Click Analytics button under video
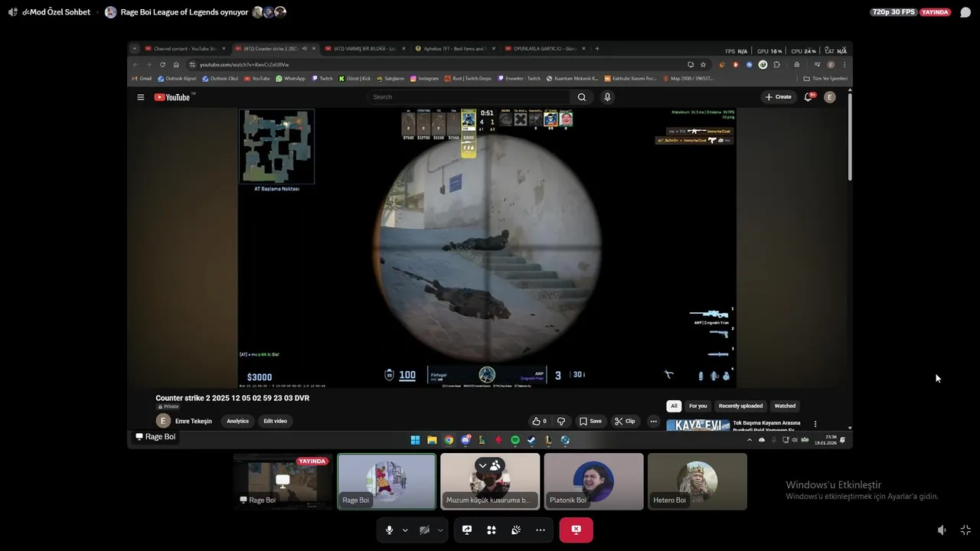 (x=237, y=421)
